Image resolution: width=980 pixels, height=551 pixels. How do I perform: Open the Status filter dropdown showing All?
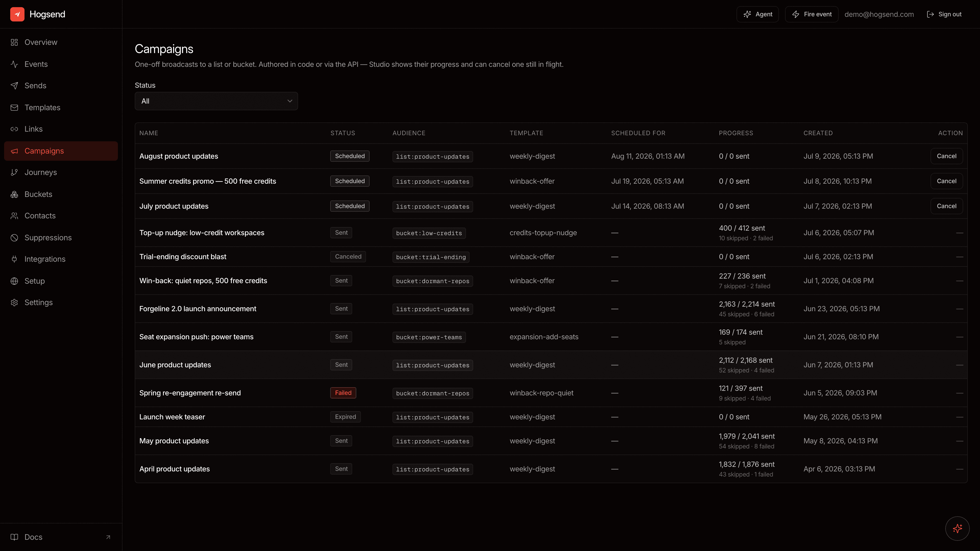pos(216,101)
